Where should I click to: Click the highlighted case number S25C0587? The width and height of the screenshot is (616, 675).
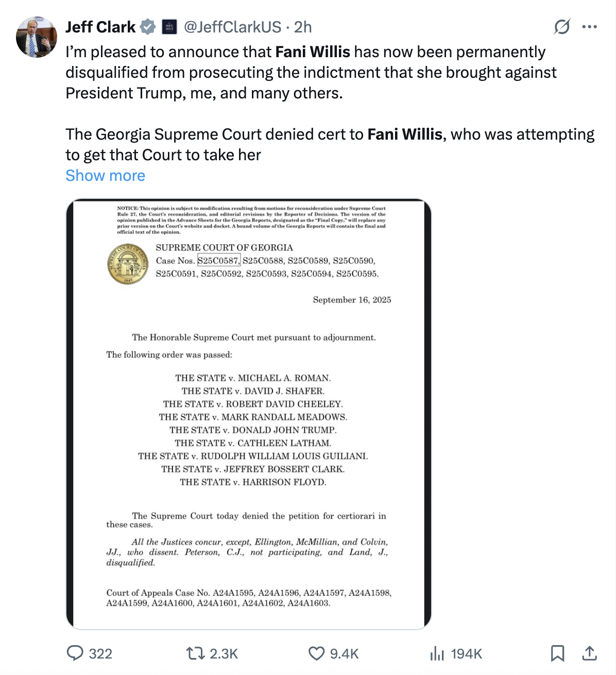(x=218, y=261)
